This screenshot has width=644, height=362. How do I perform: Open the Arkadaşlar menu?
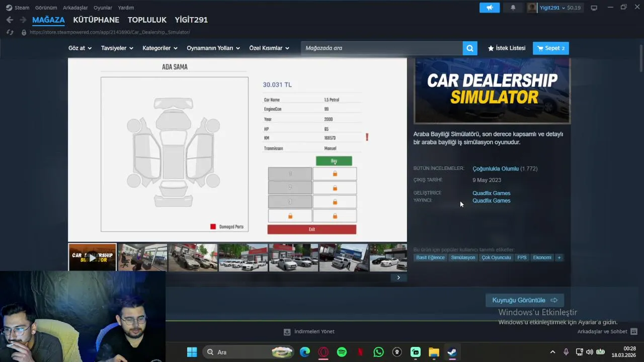pyautogui.click(x=75, y=8)
